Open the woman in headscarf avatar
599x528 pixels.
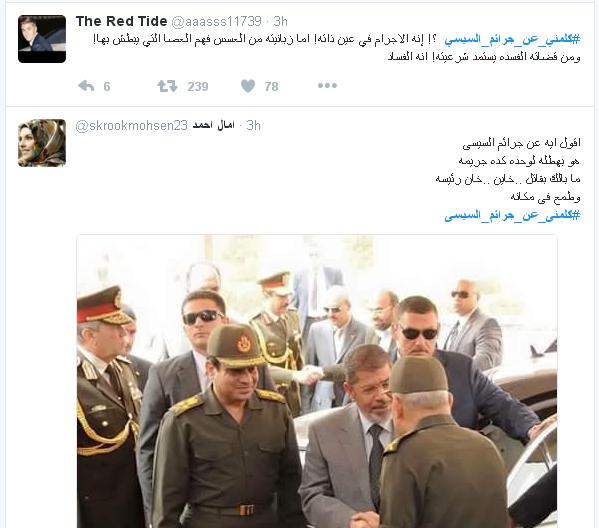42,143
